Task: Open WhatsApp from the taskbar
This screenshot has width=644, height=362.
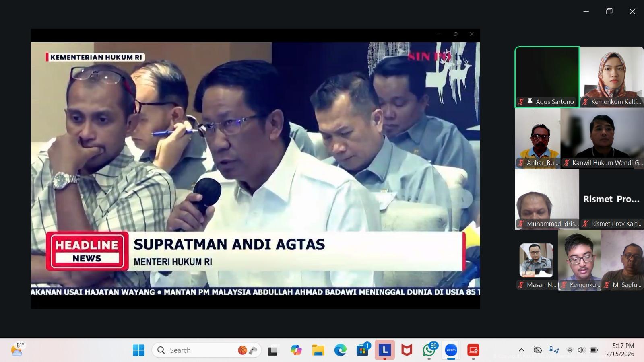Action: [x=429, y=350]
